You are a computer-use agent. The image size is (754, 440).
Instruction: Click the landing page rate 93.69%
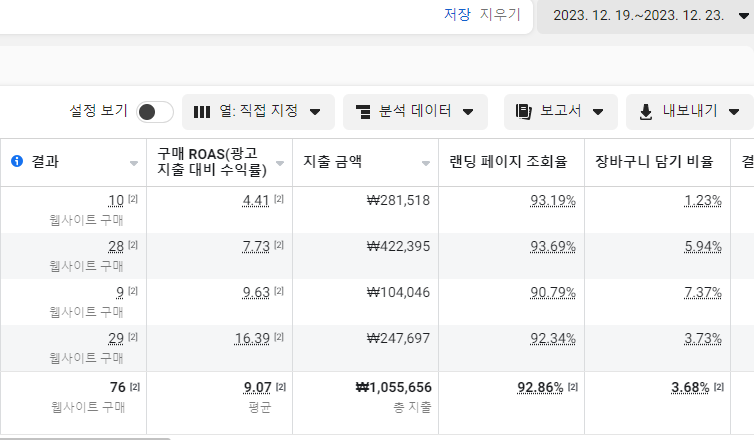(x=553, y=246)
